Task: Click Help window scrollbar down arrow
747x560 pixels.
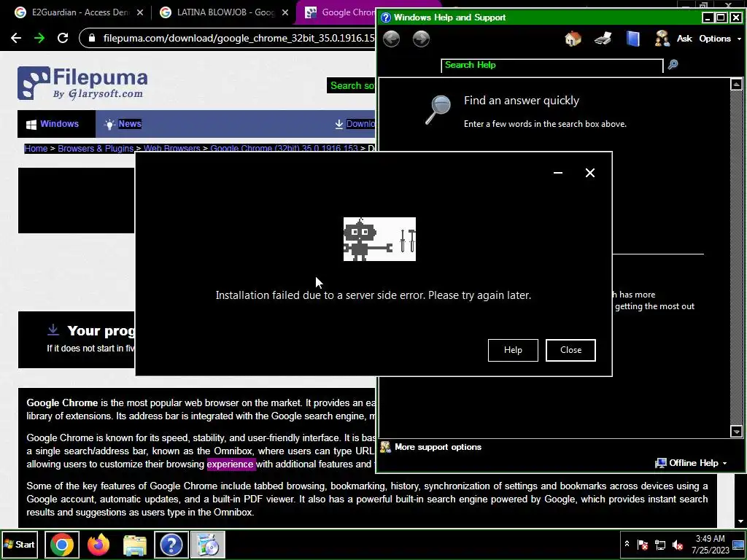Action: [x=736, y=432]
